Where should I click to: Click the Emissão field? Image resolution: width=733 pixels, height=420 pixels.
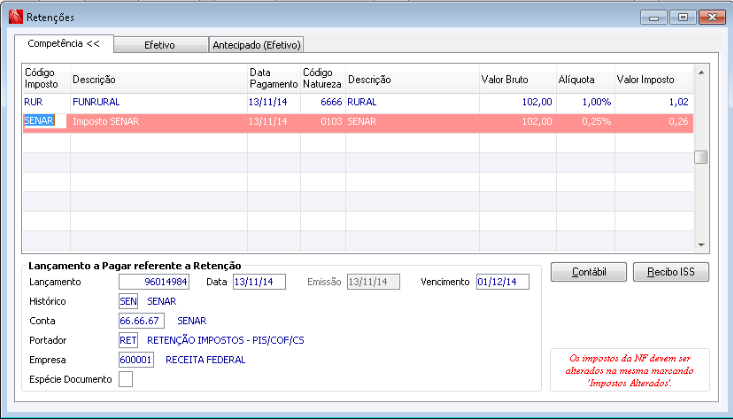point(373,282)
